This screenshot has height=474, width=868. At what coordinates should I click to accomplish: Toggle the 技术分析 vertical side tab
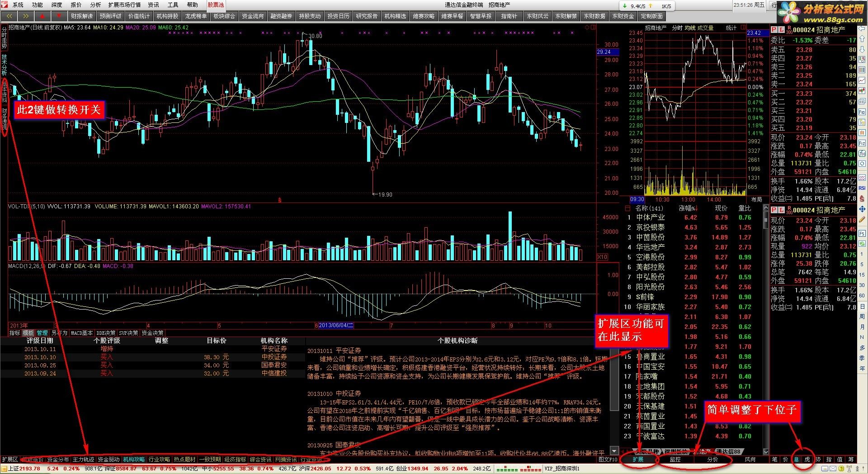4,65
